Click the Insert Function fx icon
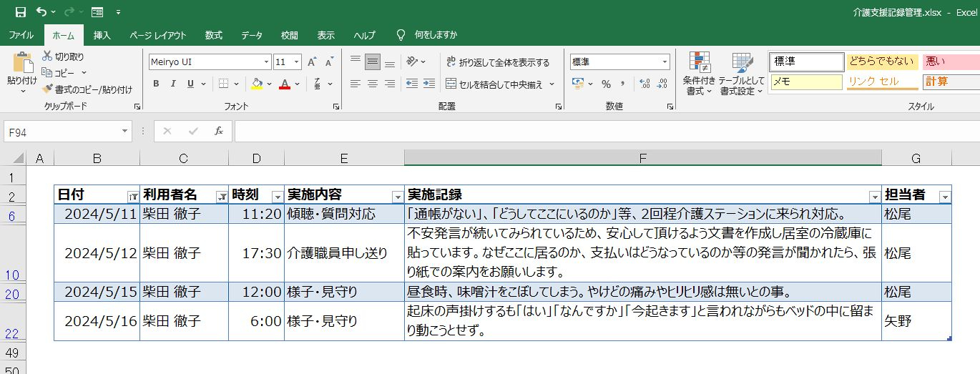 click(x=219, y=132)
